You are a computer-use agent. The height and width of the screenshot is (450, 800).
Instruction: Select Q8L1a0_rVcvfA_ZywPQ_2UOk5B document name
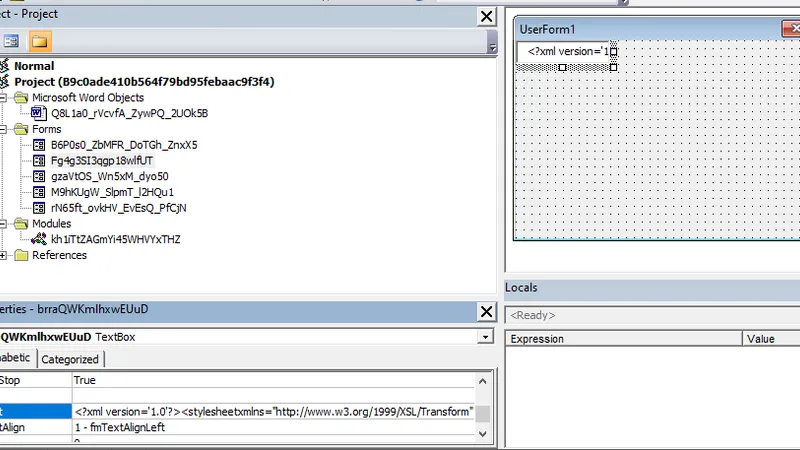pyautogui.click(x=129, y=113)
